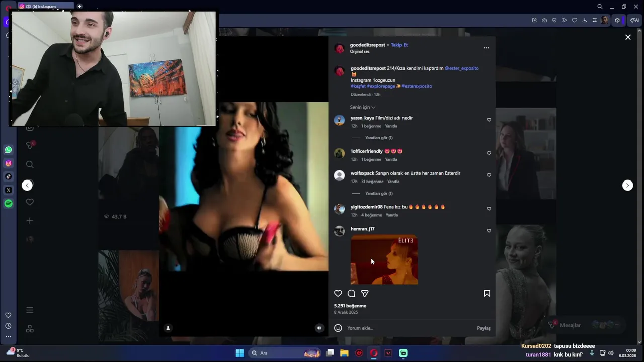Create new Instagram post with plus icon
The image size is (644, 362).
click(30, 221)
